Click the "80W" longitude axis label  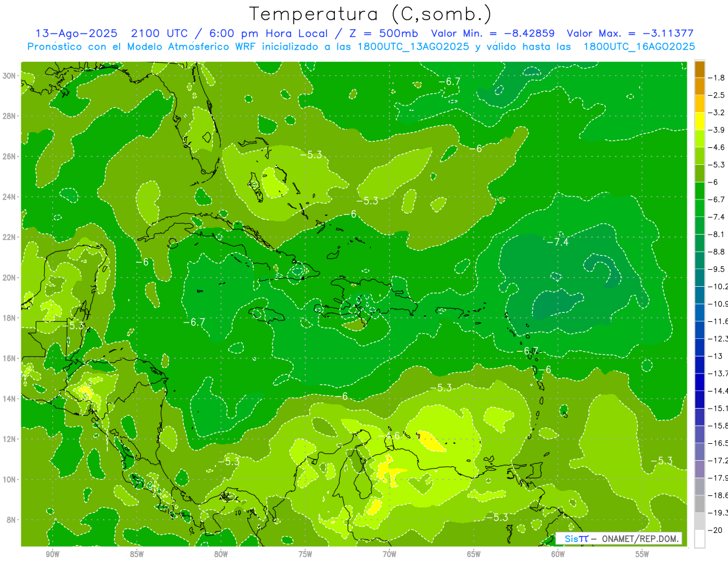pos(221,555)
